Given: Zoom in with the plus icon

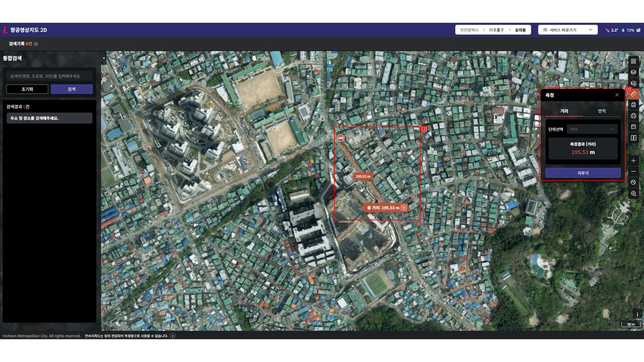Looking at the screenshot, I should (633, 160).
